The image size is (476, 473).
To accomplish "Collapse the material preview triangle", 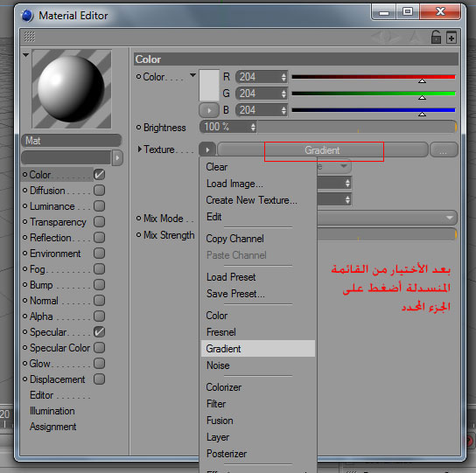I will pyautogui.click(x=25, y=55).
